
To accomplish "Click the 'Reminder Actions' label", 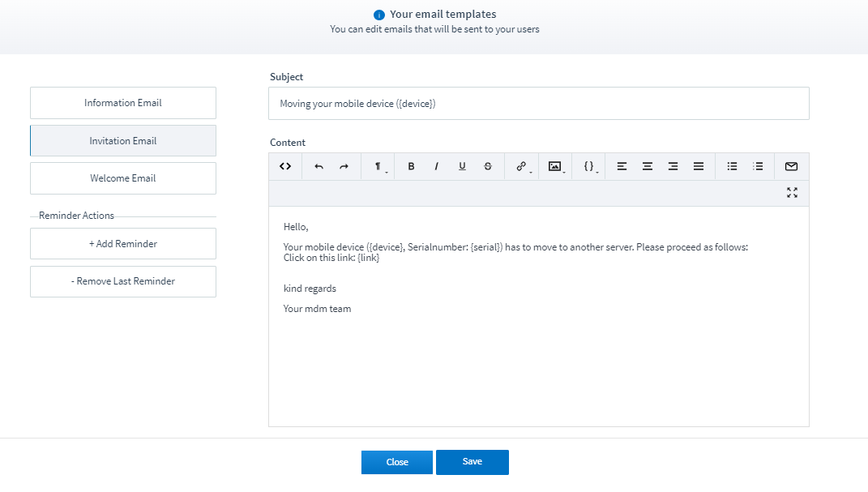I will pos(76,216).
